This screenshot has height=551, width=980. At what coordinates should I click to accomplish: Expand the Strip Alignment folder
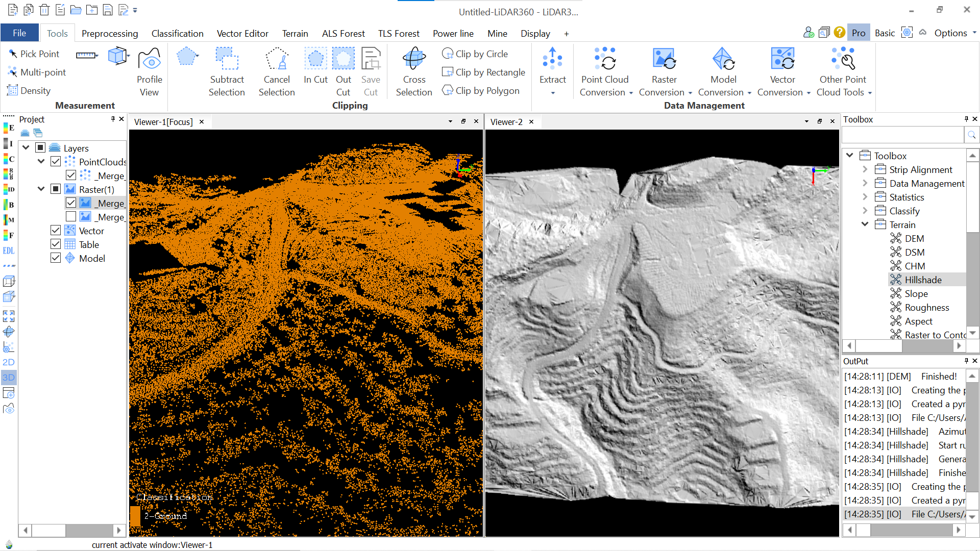[x=865, y=169]
